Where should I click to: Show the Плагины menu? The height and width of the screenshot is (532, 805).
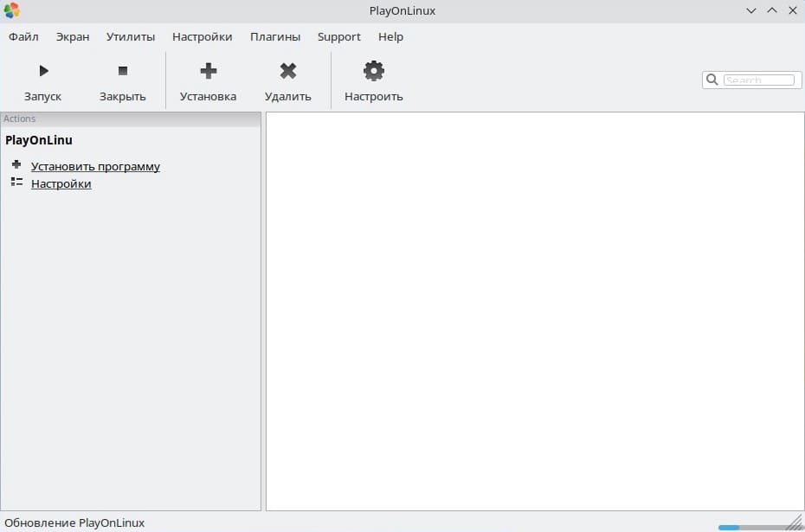(x=275, y=37)
